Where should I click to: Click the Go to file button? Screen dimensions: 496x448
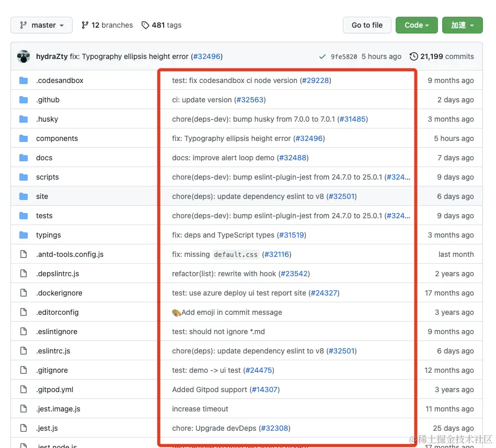click(x=367, y=25)
